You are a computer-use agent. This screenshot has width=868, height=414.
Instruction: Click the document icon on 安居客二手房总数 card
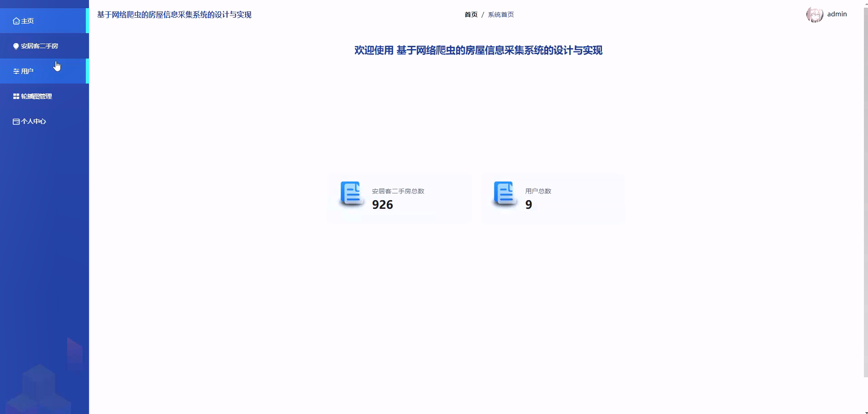[351, 194]
